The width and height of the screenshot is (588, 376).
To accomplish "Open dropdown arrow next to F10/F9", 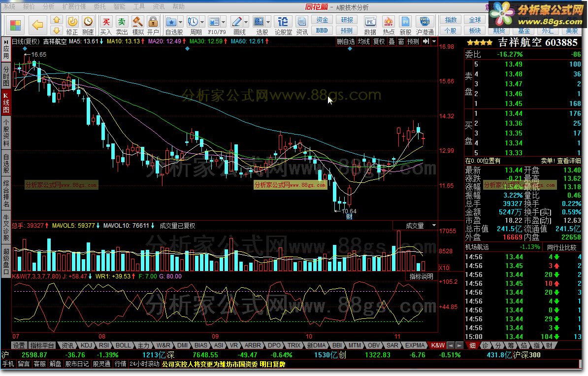I will click(x=224, y=22).
